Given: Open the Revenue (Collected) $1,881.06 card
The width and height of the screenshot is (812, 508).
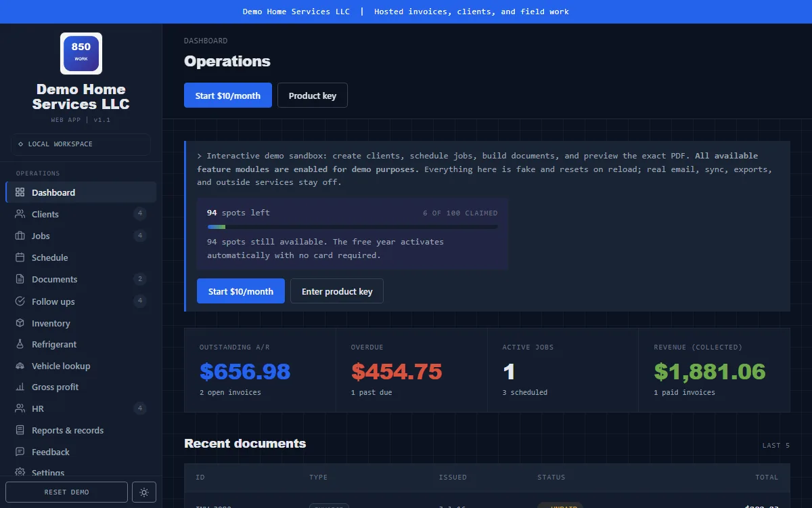Looking at the screenshot, I should pos(714,371).
